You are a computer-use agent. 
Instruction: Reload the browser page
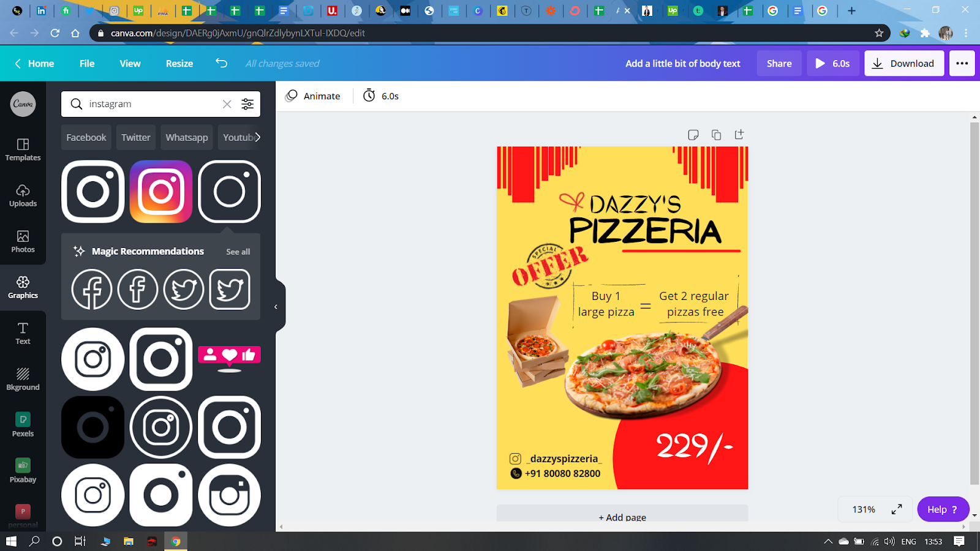[55, 33]
